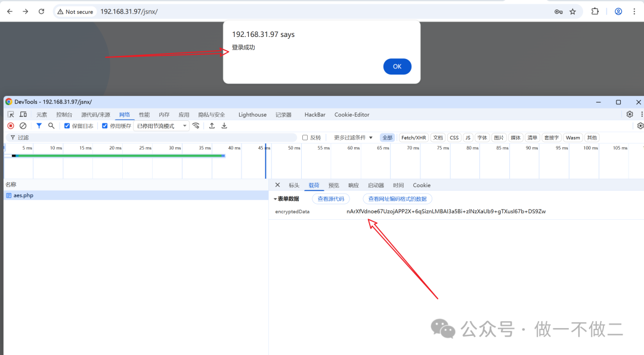Stop recording network log red button
Image resolution: width=644 pixels, height=355 pixels.
pyautogui.click(x=11, y=126)
